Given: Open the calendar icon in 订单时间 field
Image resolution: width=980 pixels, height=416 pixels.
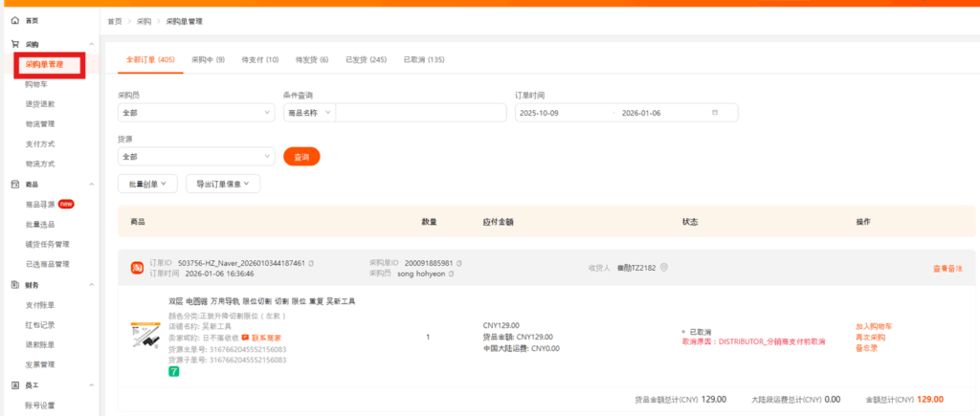Looking at the screenshot, I should click(x=714, y=113).
